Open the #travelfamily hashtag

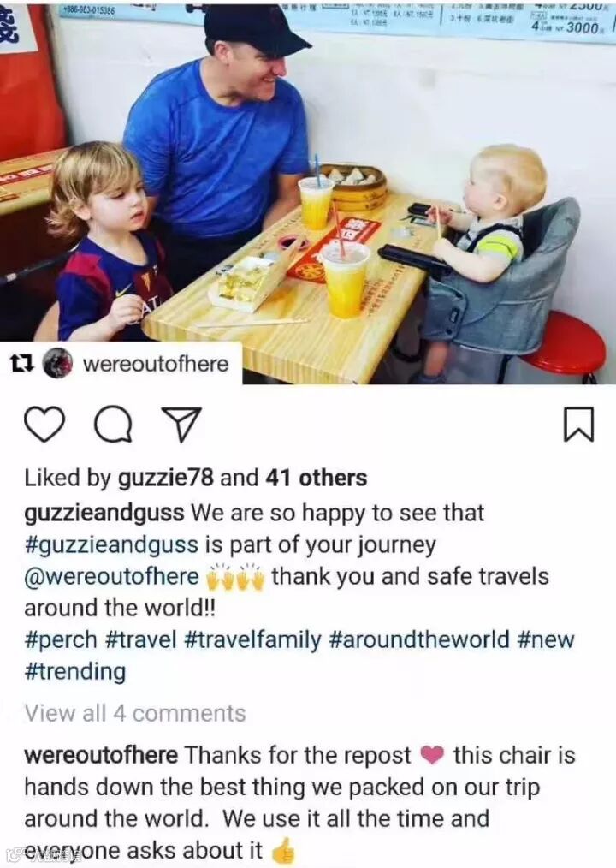[x=252, y=640]
